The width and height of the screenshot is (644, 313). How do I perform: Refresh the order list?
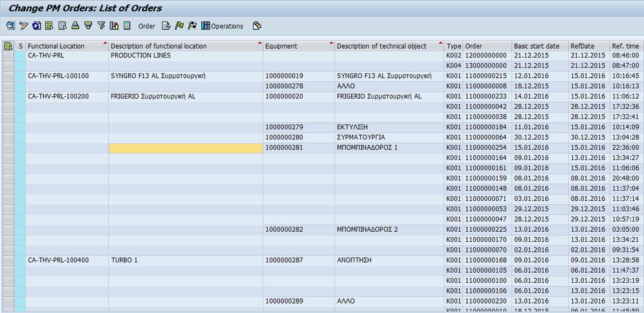pyautogui.click(x=37, y=26)
